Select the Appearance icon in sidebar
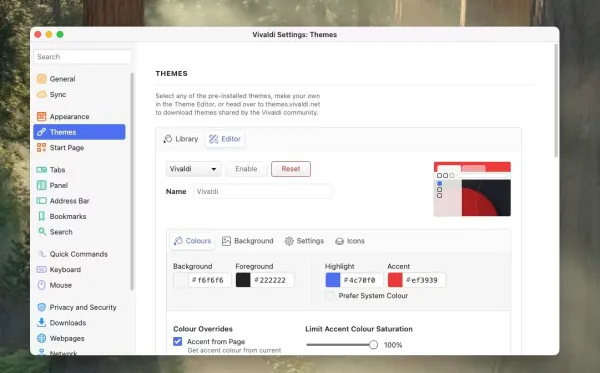The height and width of the screenshot is (373, 600). (x=41, y=116)
